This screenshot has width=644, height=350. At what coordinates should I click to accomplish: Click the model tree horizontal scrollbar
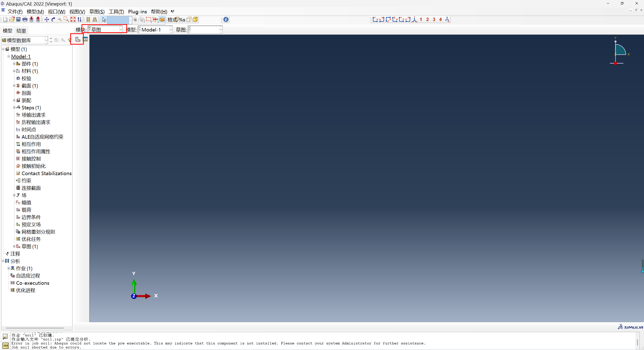[35, 328]
